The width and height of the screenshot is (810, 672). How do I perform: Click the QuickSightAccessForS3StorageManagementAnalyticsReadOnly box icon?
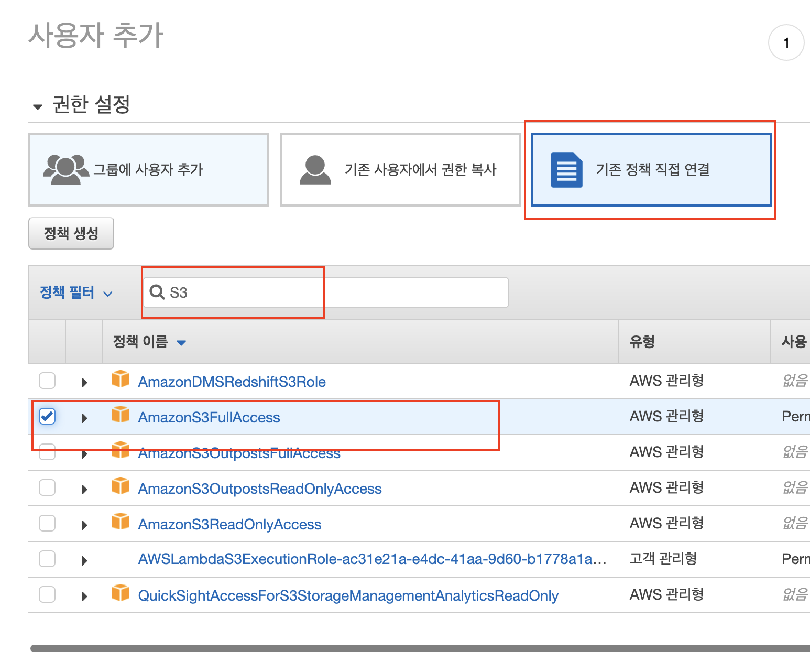click(121, 592)
